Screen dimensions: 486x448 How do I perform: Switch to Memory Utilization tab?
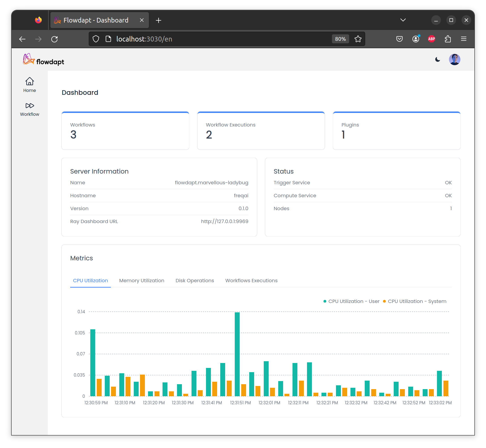tap(142, 280)
